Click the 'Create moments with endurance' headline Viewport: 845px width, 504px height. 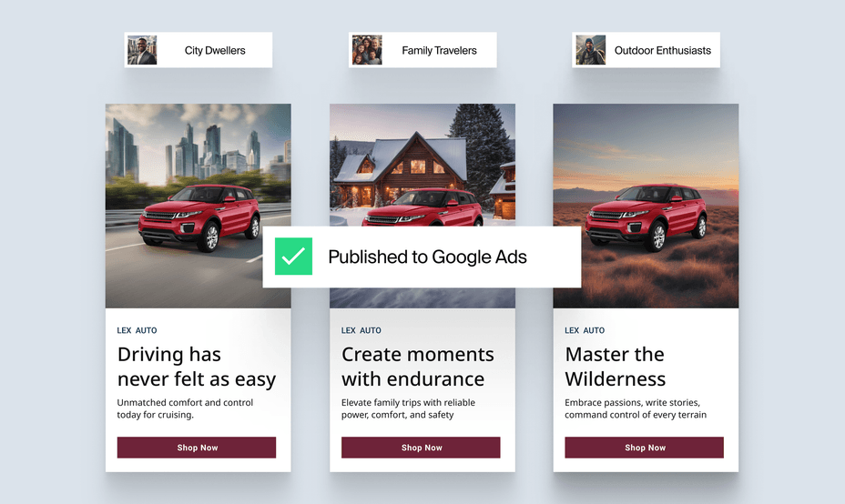coord(418,367)
